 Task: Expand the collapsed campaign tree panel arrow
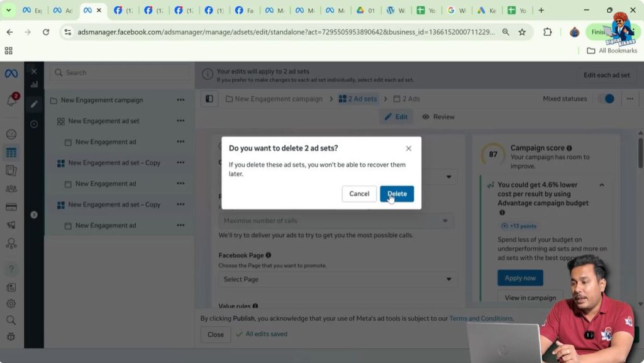[34, 215]
